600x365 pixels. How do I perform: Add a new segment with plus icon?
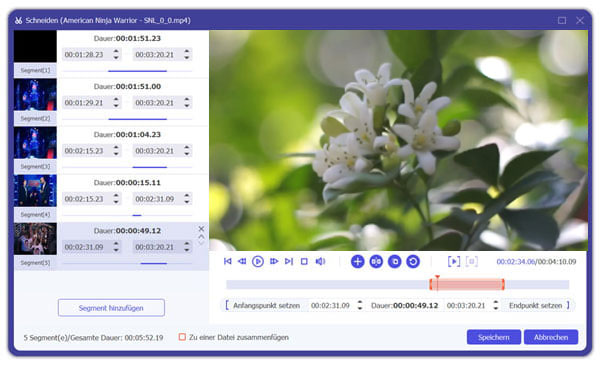pyautogui.click(x=357, y=261)
